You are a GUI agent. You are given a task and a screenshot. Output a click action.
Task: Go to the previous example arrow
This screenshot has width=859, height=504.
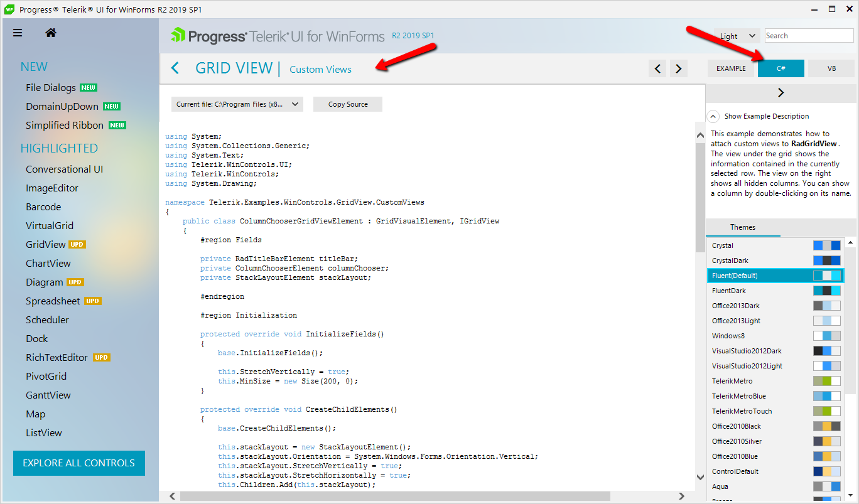coord(657,68)
